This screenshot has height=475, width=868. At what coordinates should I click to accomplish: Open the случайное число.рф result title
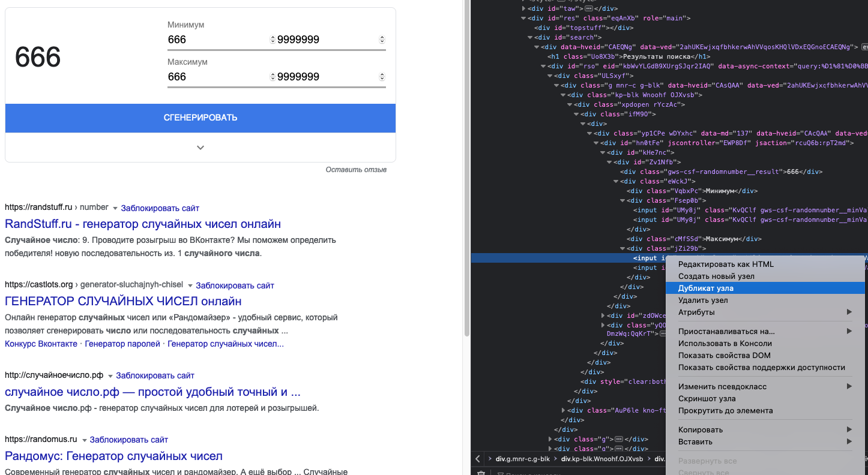152,392
